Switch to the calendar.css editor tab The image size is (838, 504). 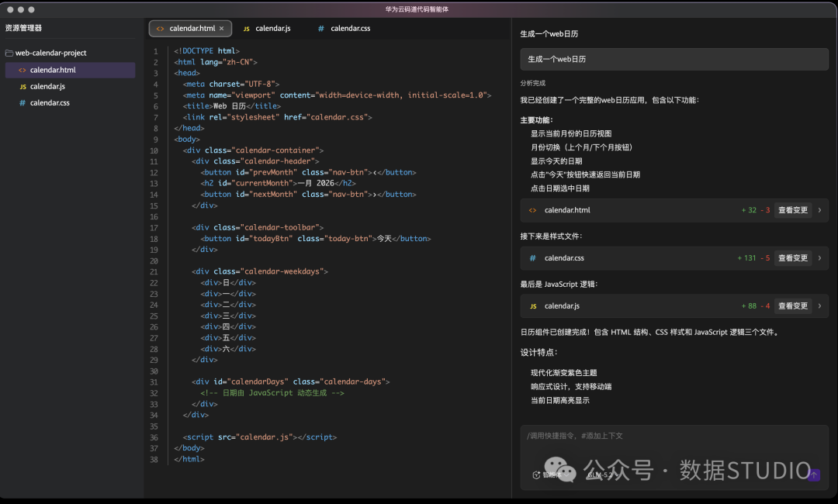345,28
